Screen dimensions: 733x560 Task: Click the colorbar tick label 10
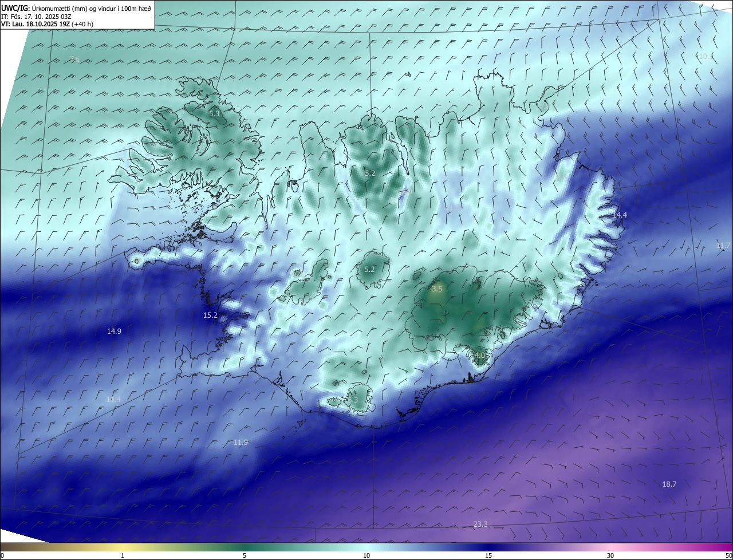coord(366,555)
